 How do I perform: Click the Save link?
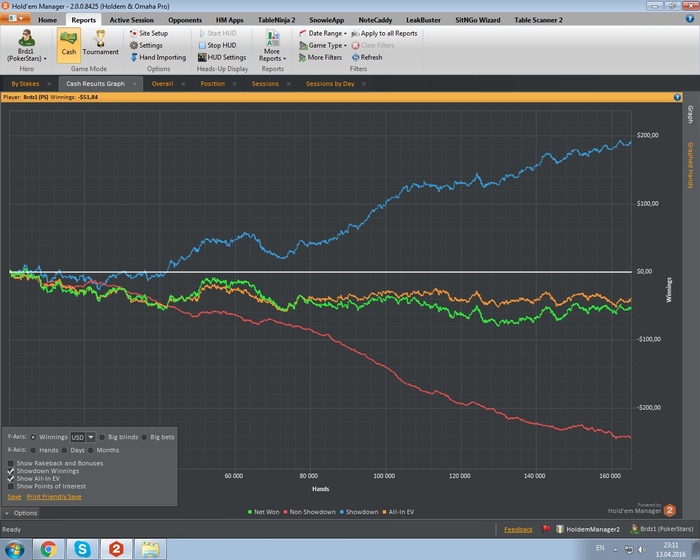point(14,497)
